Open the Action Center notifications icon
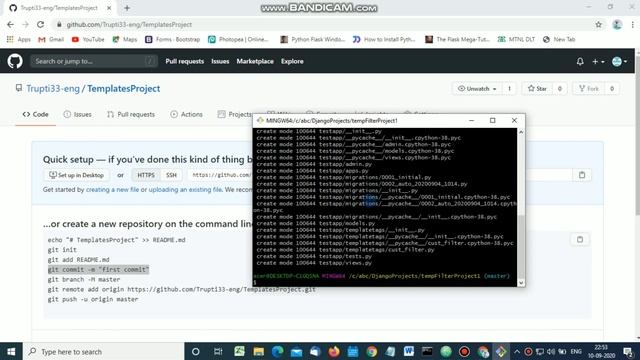Screen dimensions: 640x360 coord(629,351)
